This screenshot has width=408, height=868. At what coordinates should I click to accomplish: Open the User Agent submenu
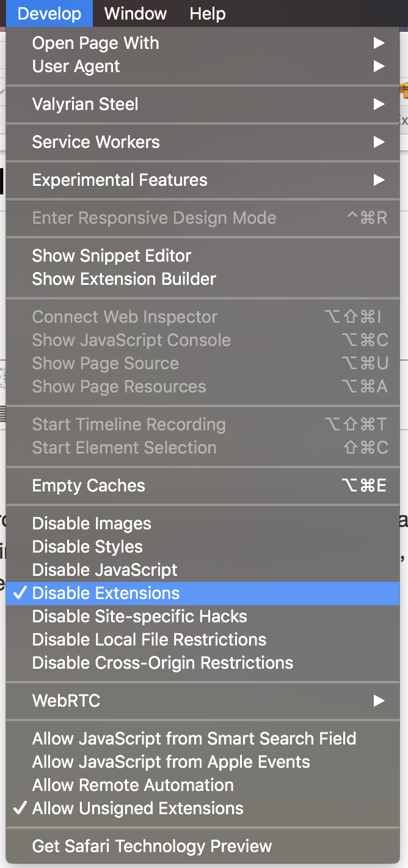pos(76,67)
